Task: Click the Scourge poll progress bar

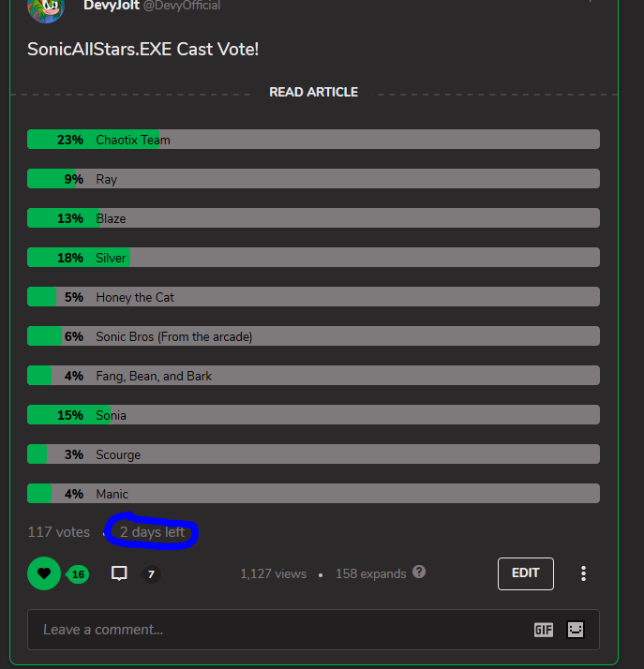Action: point(313,454)
